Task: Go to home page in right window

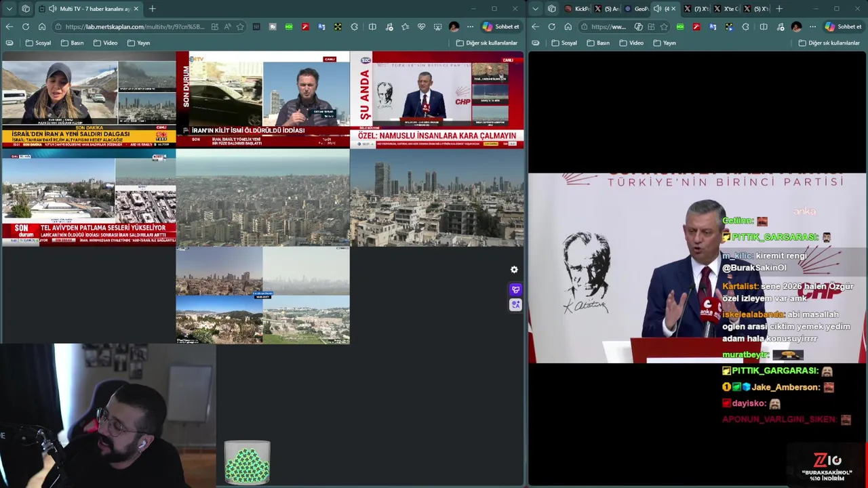Action: 568,26
